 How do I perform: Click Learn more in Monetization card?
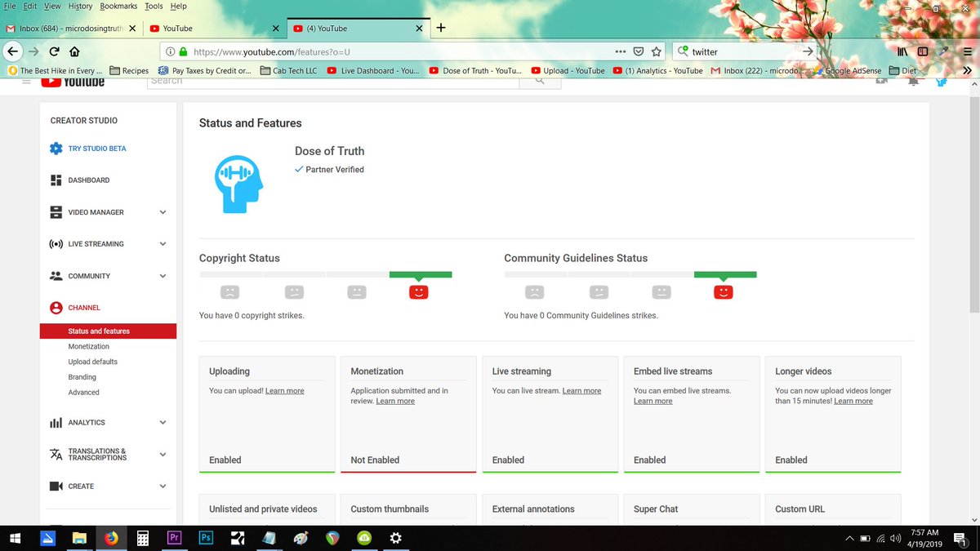pyautogui.click(x=395, y=401)
